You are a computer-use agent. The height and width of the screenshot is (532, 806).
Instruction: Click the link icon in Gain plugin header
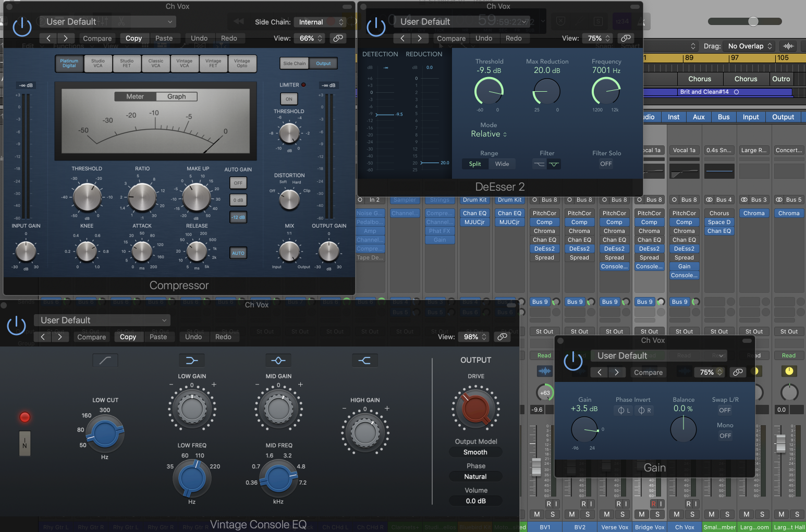click(737, 372)
